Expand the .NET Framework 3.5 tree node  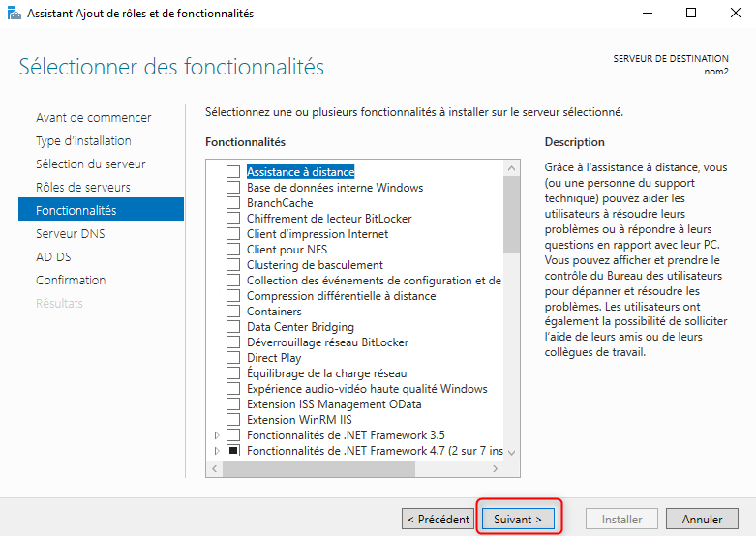(x=217, y=435)
